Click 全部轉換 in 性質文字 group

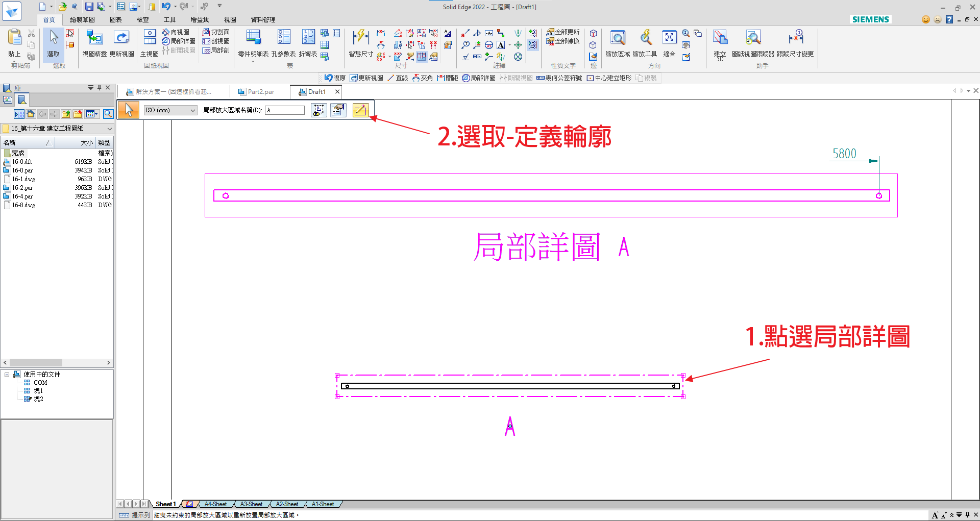pyautogui.click(x=563, y=41)
